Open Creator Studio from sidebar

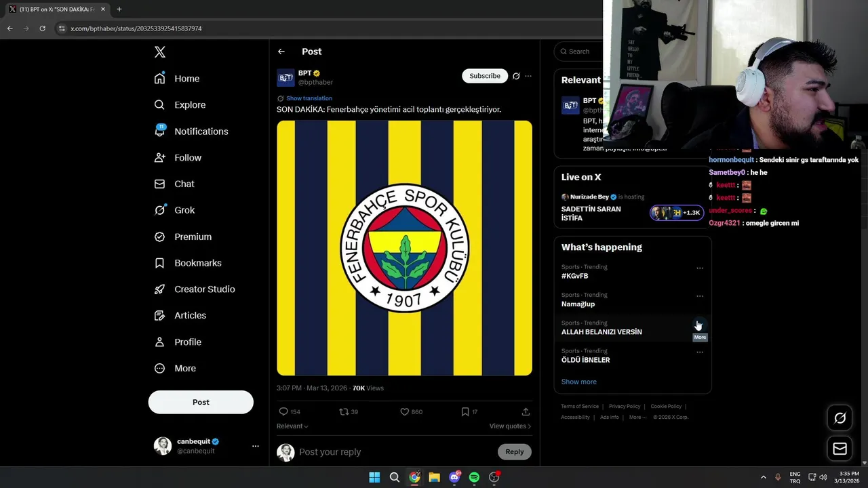(x=195, y=289)
